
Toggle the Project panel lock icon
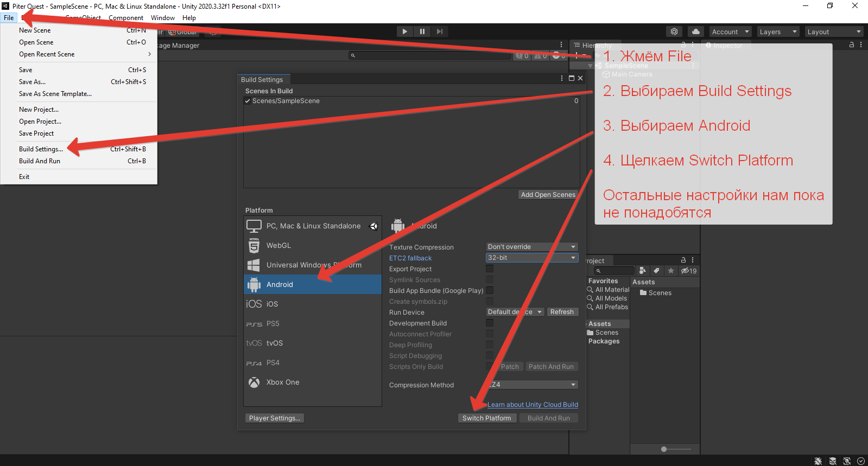[683, 260]
